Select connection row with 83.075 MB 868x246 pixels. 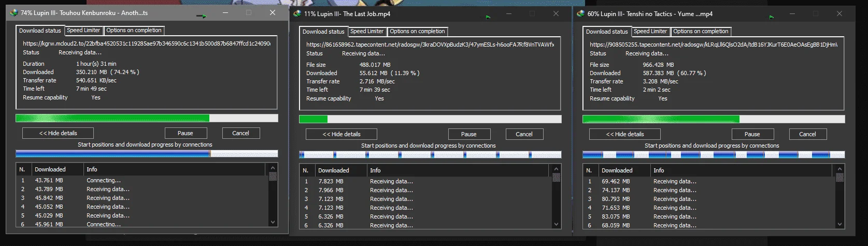[709, 216]
